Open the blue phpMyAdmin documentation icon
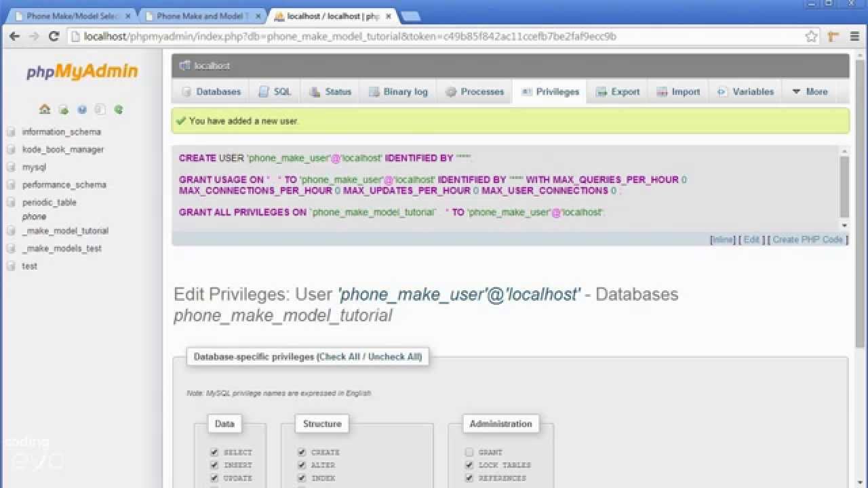Viewport: 868px width, 488px height. [x=82, y=109]
